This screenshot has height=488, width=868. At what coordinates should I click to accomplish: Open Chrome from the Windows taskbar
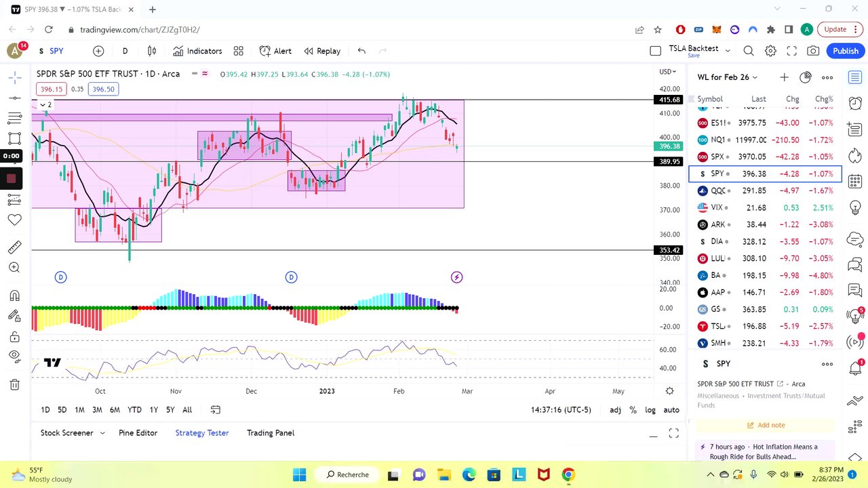click(x=568, y=474)
